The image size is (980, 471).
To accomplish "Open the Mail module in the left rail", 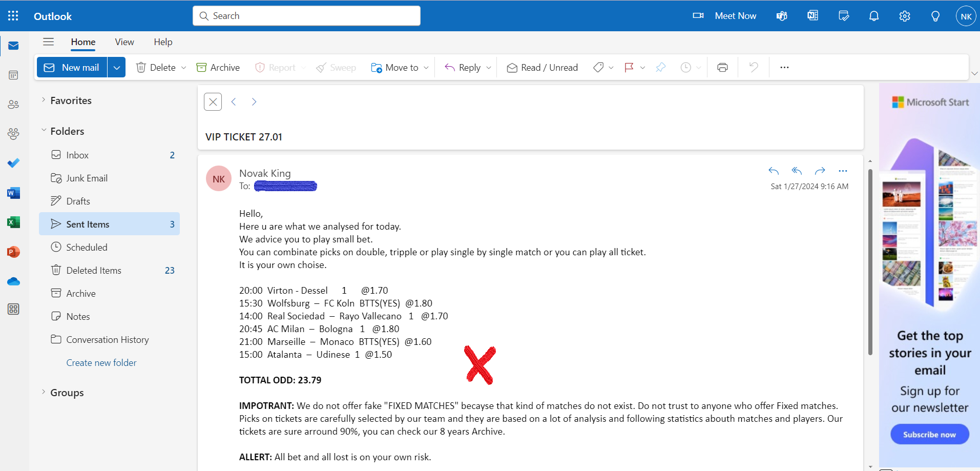I will coord(13,46).
